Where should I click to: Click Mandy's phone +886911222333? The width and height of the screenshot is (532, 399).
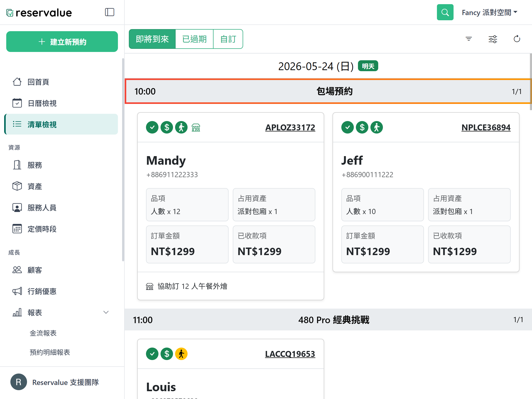[172, 175]
